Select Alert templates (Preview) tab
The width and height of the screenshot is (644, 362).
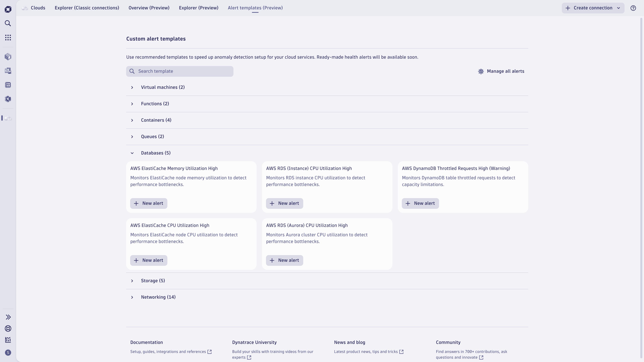255,8
